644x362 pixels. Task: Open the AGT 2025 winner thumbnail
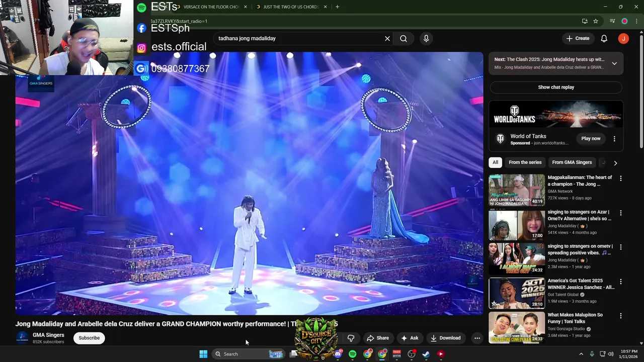pyautogui.click(x=517, y=293)
